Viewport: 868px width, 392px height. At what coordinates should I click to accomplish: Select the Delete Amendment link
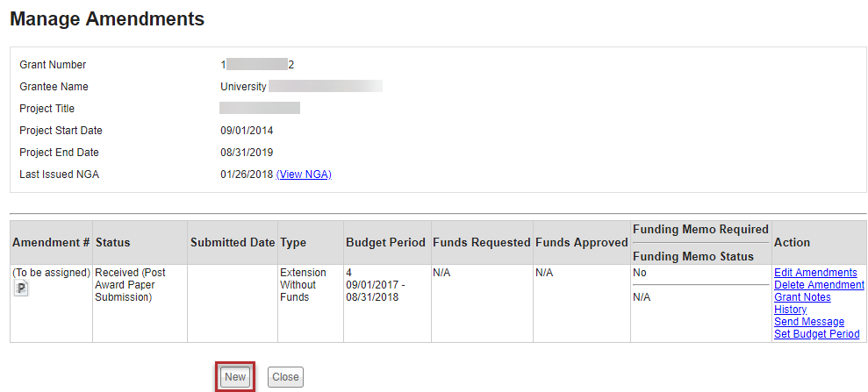819,285
